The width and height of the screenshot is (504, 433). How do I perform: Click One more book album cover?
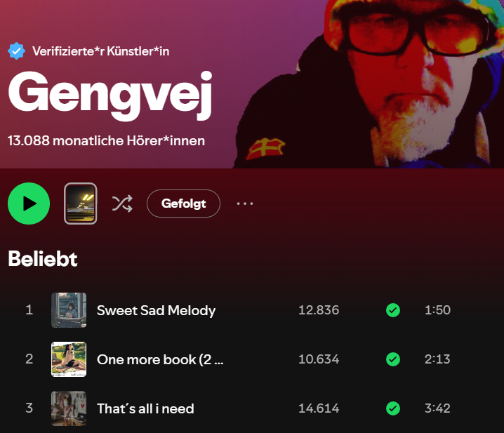[x=69, y=359]
